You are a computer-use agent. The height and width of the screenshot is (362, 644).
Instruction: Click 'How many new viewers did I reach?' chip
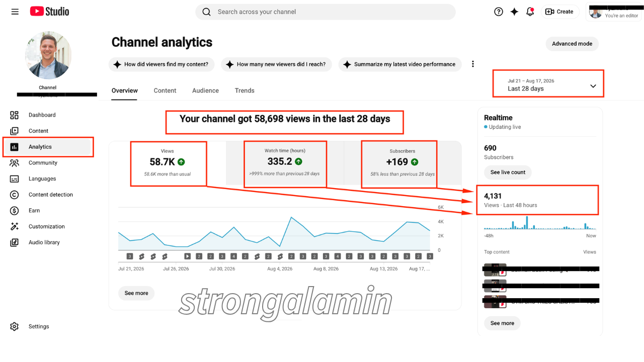276,64
